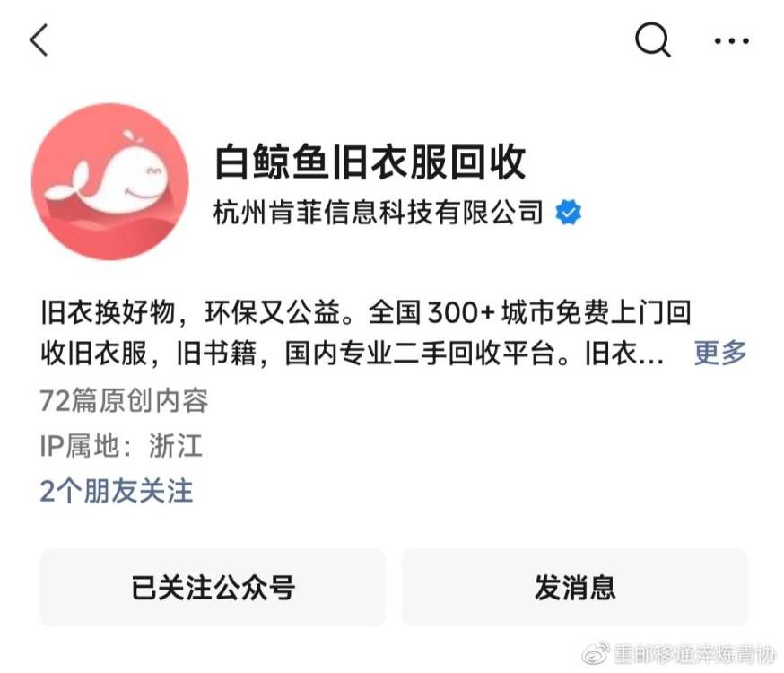Open search with the magnifier icon
The image size is (784, 673).
[x=652, y=40]
